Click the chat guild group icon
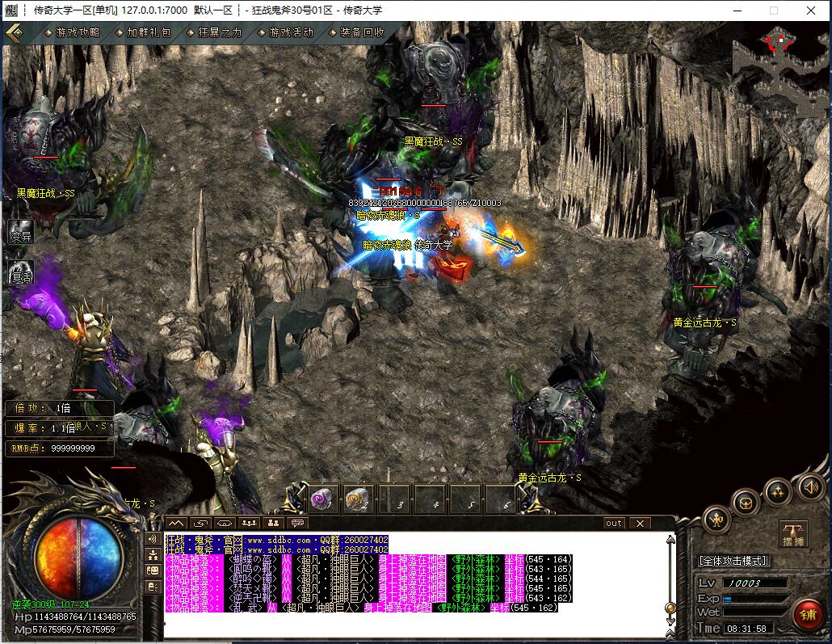 (250, 524)
